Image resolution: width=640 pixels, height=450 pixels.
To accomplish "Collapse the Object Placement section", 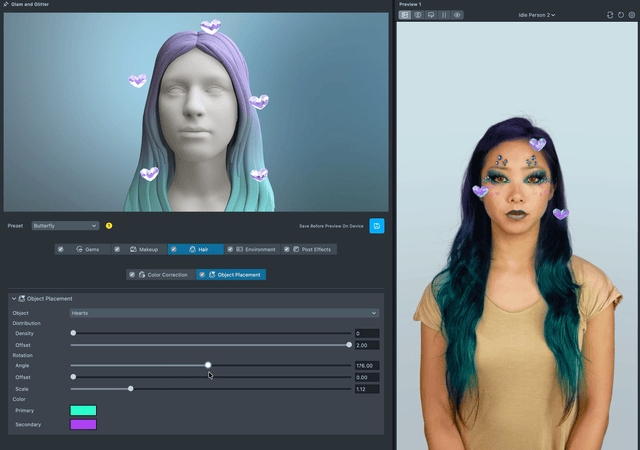I will [14, 299].
